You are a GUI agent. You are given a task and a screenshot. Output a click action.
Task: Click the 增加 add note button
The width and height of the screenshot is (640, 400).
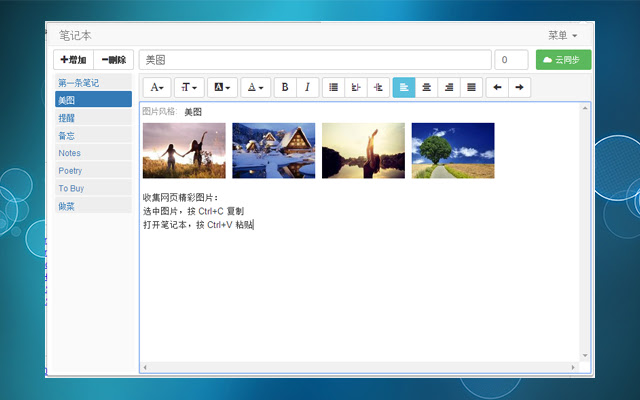point(73,60)
